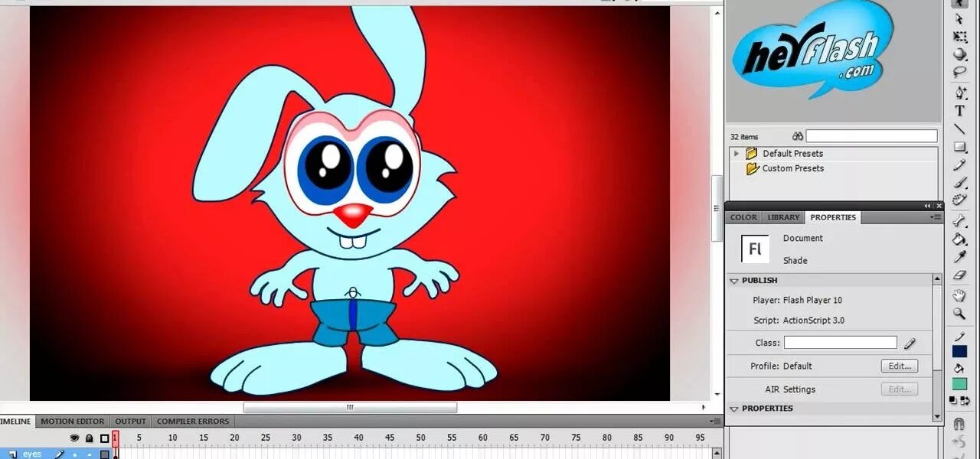The image size is (980, 459).
Task: Open the MOTION EDITOR tab
Action: [x=73, y=422]
